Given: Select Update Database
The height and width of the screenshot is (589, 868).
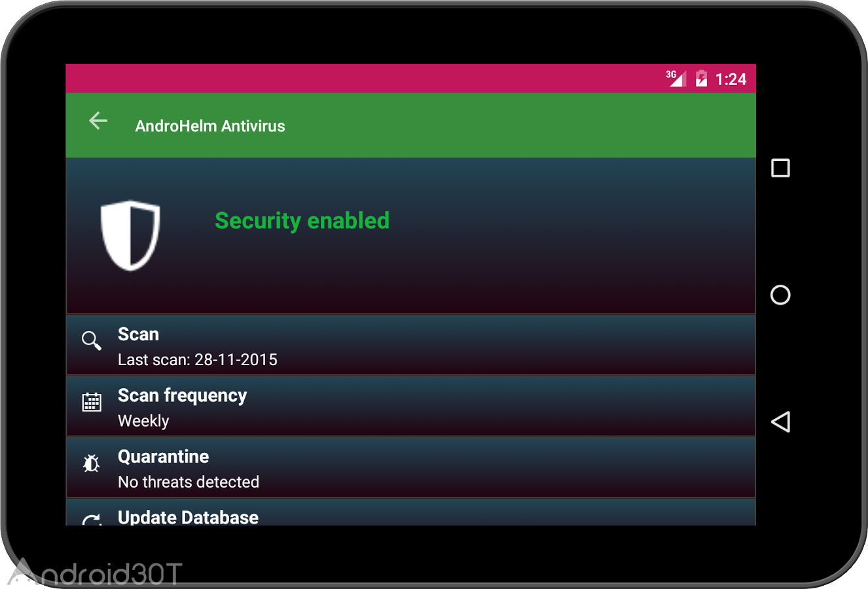Looking at the screenshot, I should tap(411, 512).
